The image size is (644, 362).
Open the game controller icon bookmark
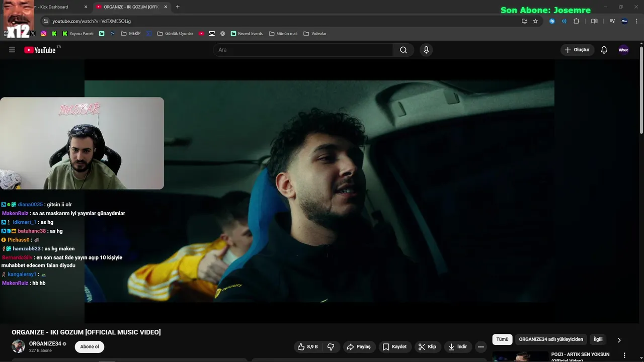click(x=212, y=34)
